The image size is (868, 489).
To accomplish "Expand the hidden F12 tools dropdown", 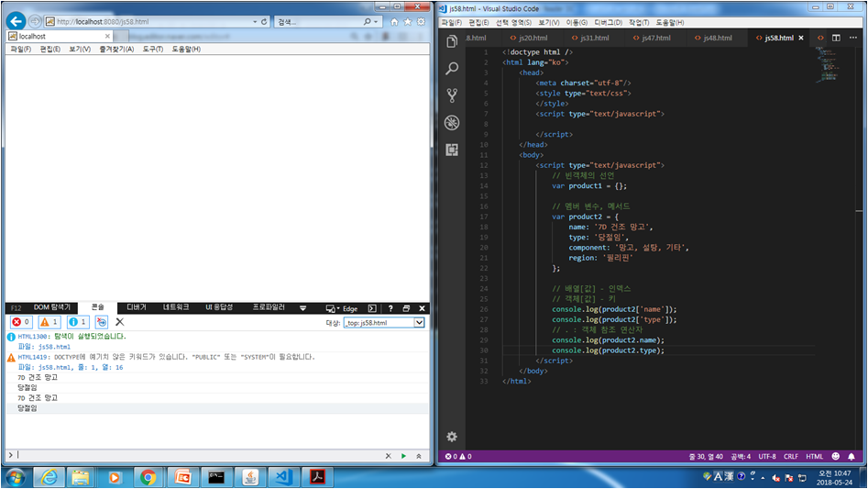I will [302, 308].
